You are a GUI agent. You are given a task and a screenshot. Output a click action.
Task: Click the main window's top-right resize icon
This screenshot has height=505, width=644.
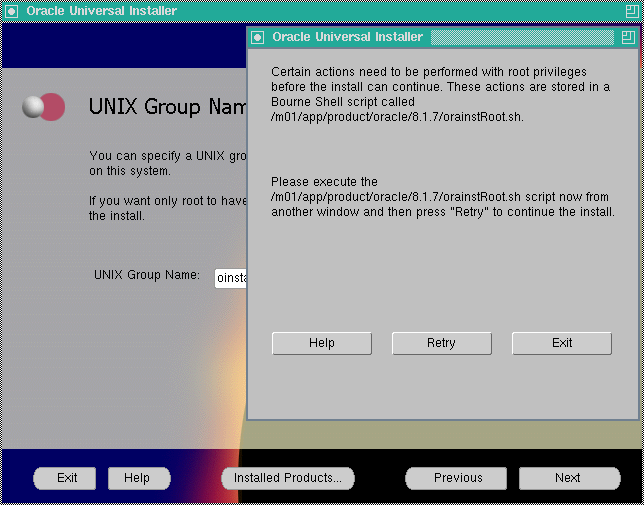[631, 11]
